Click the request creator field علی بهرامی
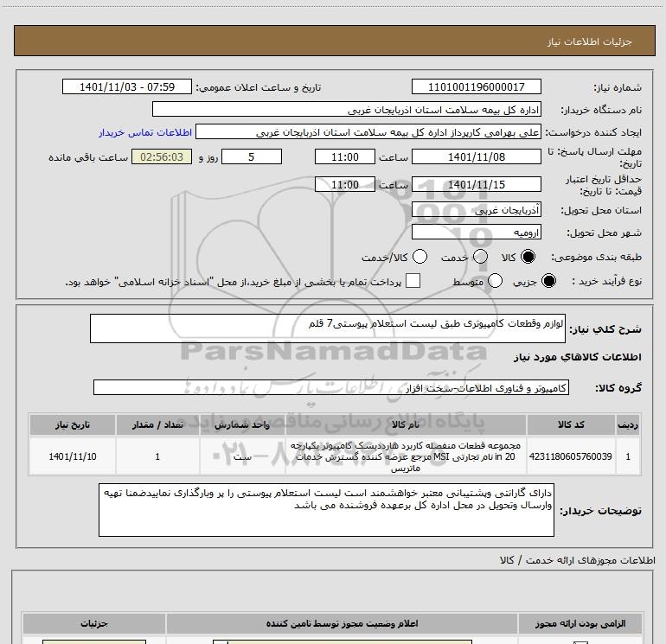 click(x=368, y=132)
